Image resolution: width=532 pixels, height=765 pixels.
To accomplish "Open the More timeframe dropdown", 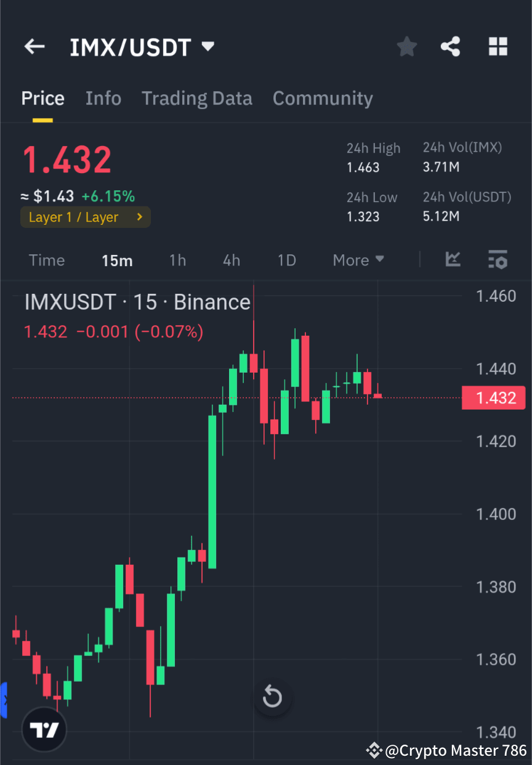I will click(x=358, y=260).
